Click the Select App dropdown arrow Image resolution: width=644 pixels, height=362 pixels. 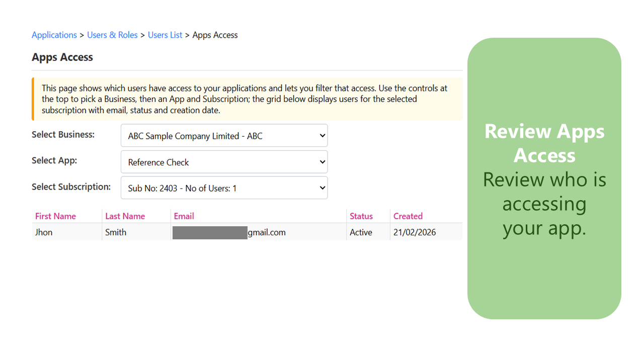tap(322, 161)
